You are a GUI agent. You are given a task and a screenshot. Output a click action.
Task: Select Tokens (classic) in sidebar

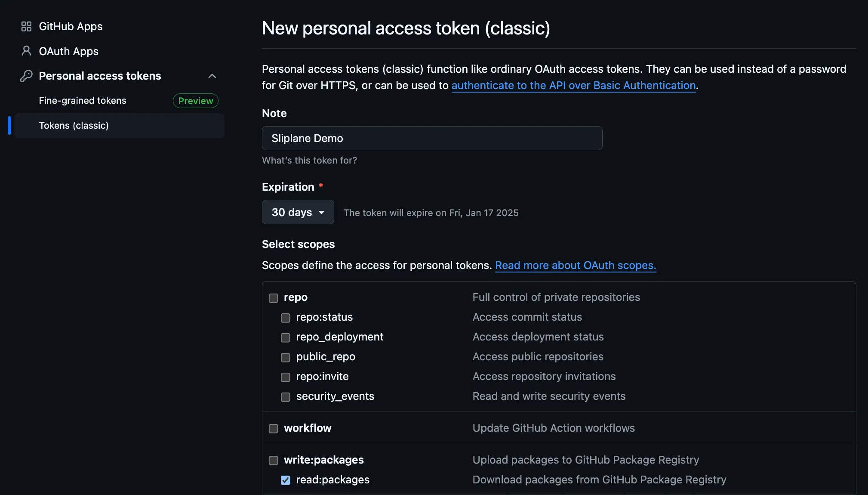(x=119, y=125)
